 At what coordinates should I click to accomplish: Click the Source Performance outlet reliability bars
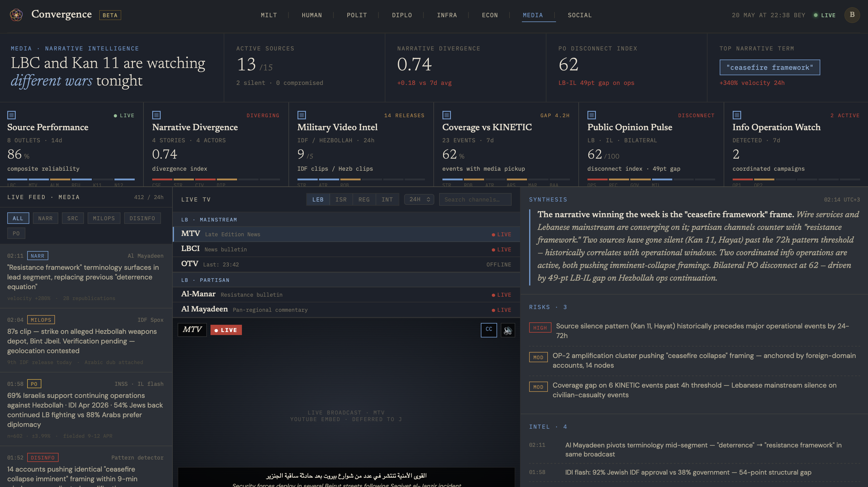point(71,179)
